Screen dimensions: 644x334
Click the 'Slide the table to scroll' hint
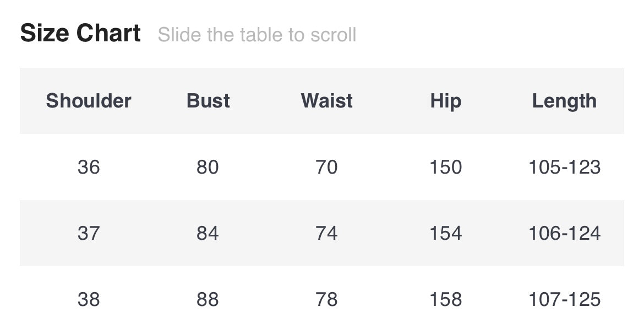point(257,35)
